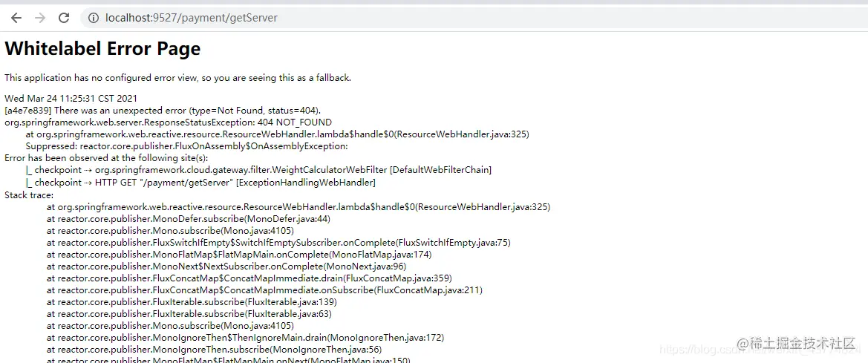Click stack line with MonoFlatMap.java:174
Viewport: 868px width, 363px height.
239,255
